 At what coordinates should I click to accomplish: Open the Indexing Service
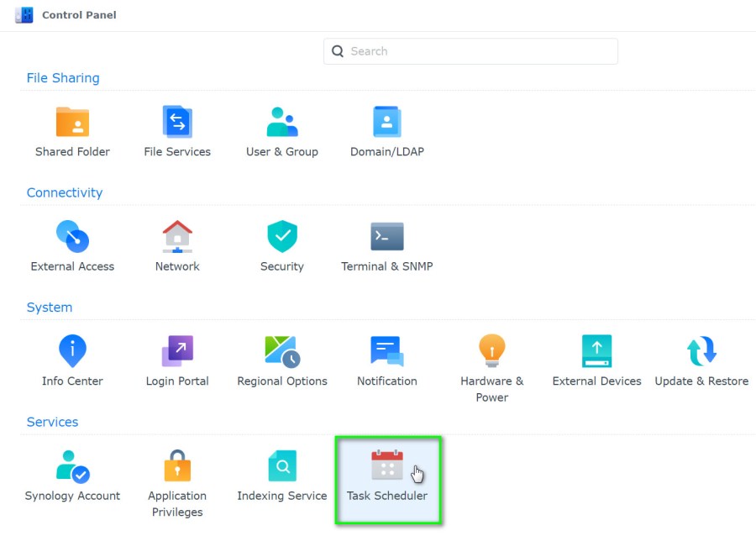coord(281,473)
